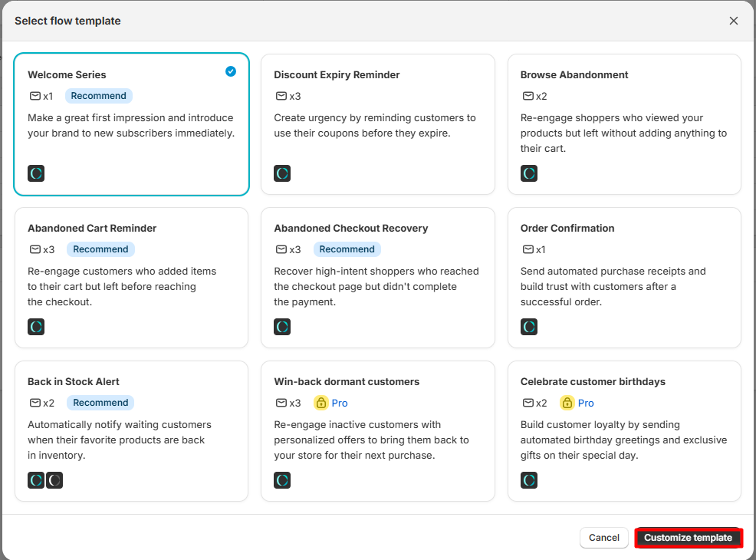Click the app icon in Order Confirmation card

[x=529, y=327]
